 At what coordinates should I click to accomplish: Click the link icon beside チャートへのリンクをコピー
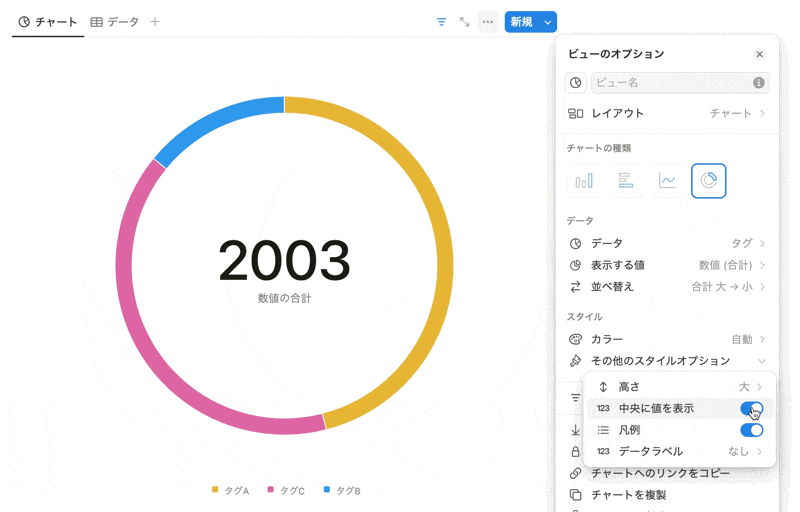576,473
